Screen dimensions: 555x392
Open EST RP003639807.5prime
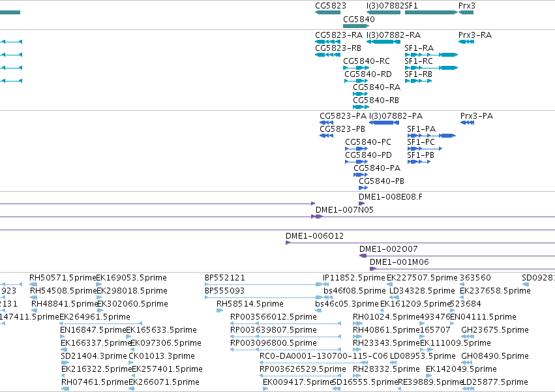pyautogui.click(x=273, y=330)
